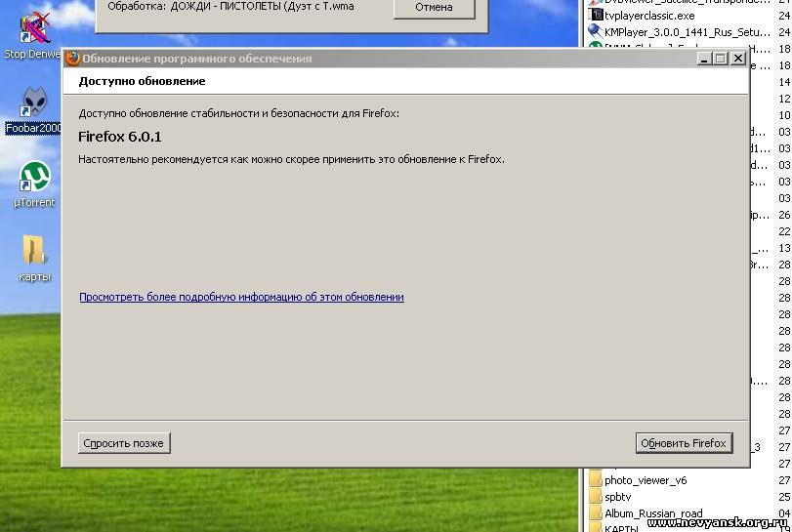Open the Stop Denwer desktop shortcut
This screenshot has height=532, width=792.
click(33, 35)
